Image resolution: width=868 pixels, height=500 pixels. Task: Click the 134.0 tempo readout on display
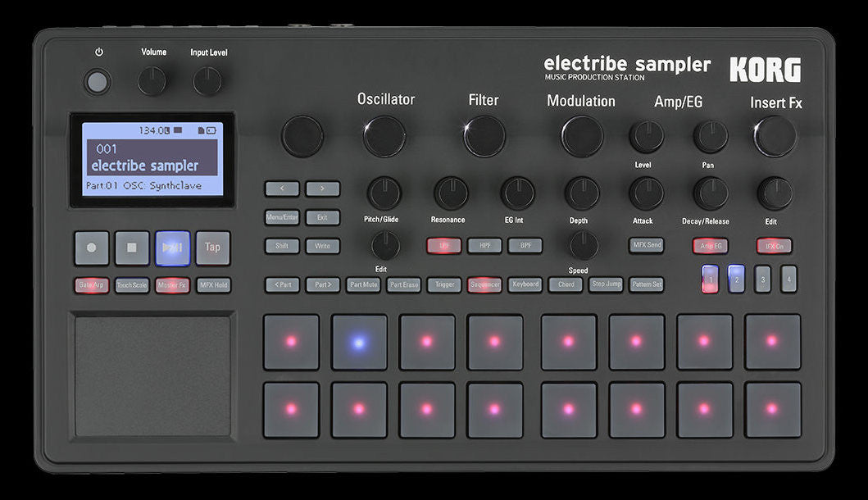pyautogui.click(x=153, y=130)
